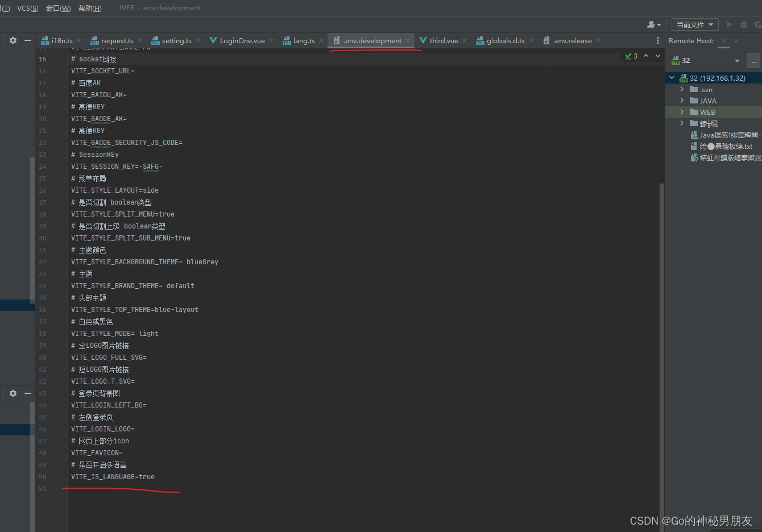This screenshot has width=762, height=532.
Task: Close the active Remote Host tab
Action: click(x=724, y=41)
